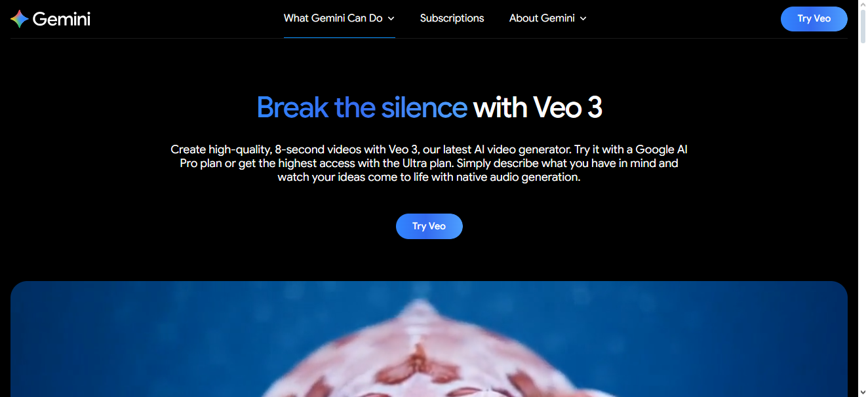Click the blue Break the silence heading
Image resolution: width=868 pixels, height=397 pixels.
362,107
